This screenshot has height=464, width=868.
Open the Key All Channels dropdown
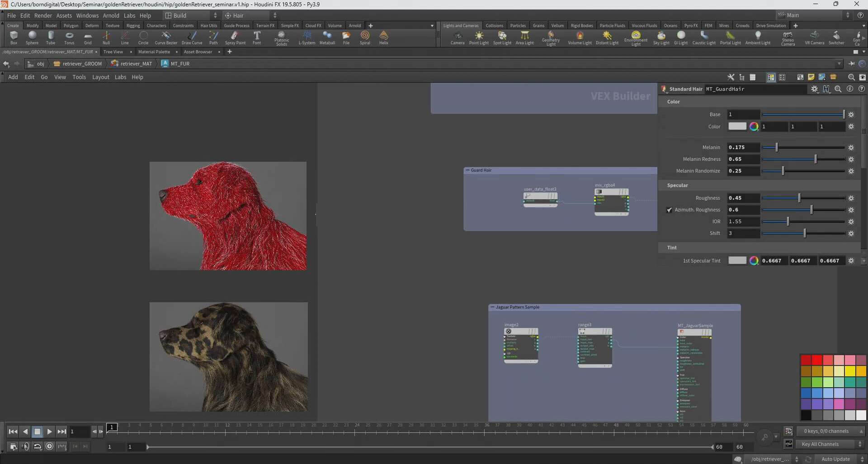click(x=830, y=444)
